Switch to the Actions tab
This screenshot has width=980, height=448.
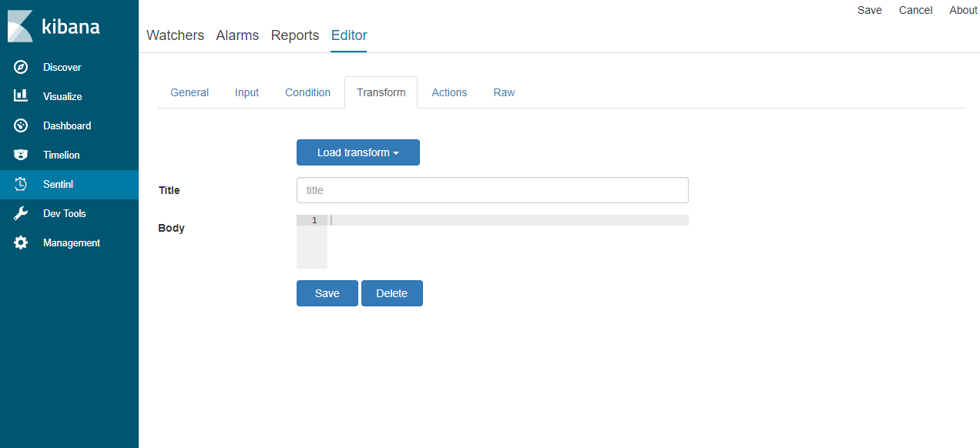449,92
